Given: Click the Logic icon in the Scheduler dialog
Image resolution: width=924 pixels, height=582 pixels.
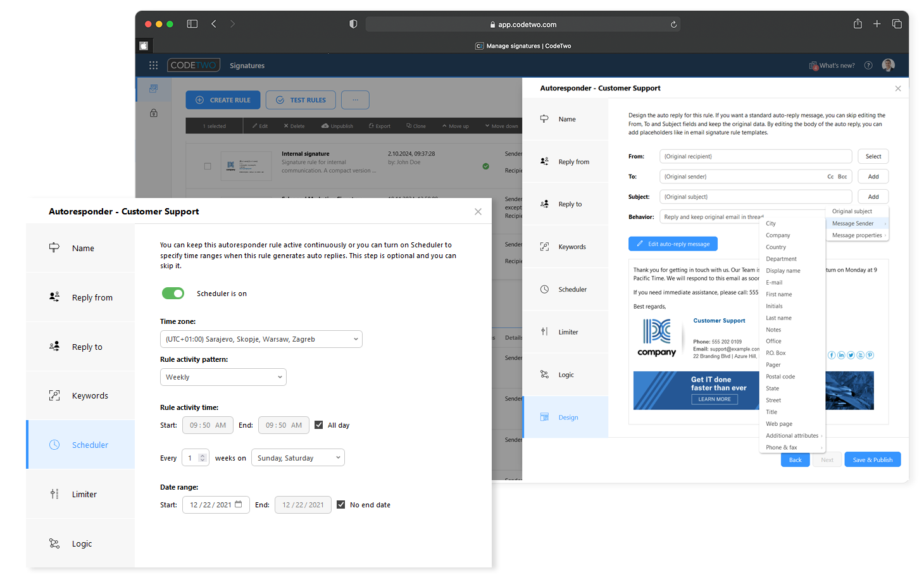Looking at the screenshot, I should coord(54,543).
